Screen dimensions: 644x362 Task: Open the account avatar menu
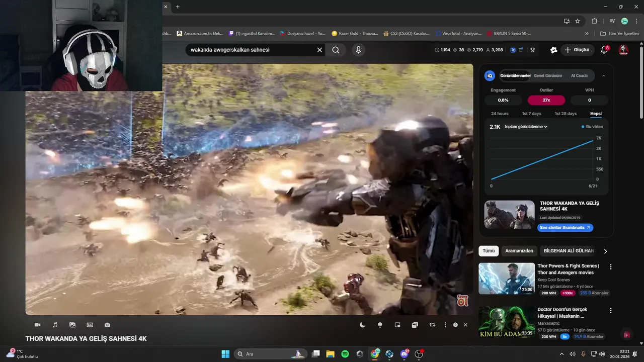coord(623,50)
